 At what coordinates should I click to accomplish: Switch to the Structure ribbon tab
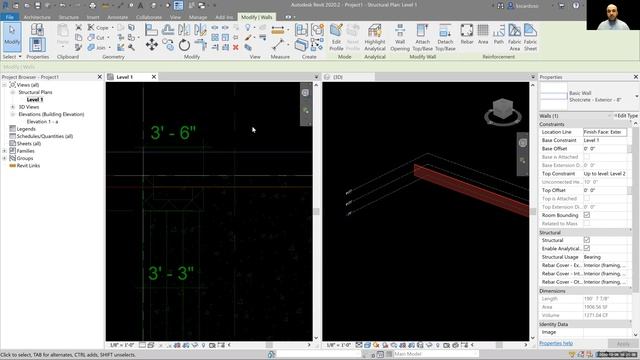pyautogui.click(x=69, y=17)
